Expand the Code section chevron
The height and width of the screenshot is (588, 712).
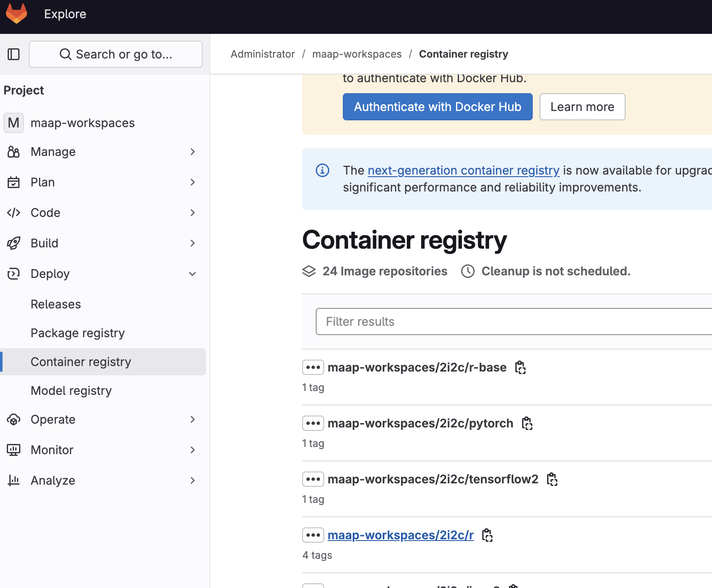pyautogui.click(x=192, y=213)
